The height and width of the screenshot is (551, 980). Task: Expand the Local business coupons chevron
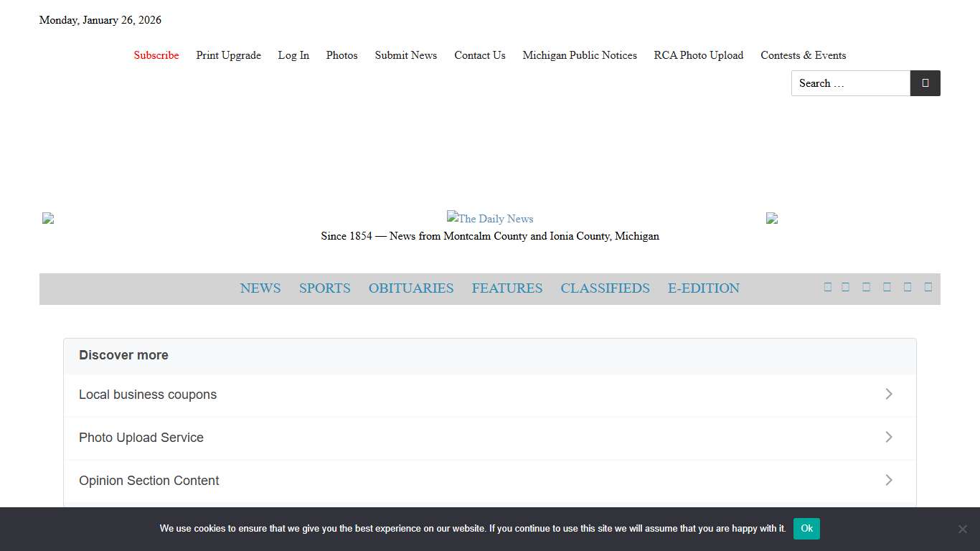888,394
